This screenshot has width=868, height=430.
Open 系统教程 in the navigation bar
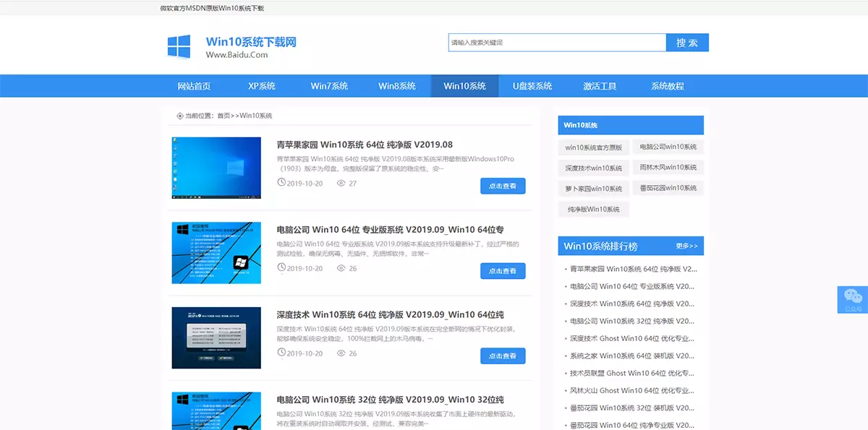pyautogui.click(x=668, y=85)
